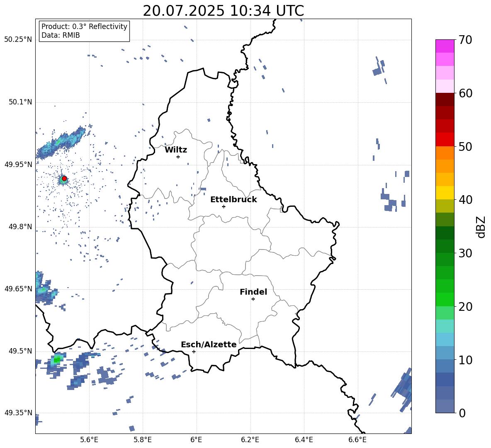Click the 50 tick on colorbar
This screenshot has height=448, width=491.
pyautogui.click(x=465, y=146)
